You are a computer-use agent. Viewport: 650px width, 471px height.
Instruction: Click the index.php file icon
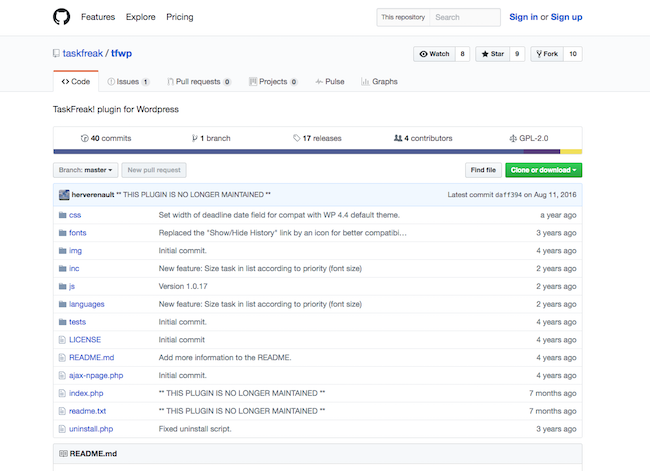tap(62, 393)
